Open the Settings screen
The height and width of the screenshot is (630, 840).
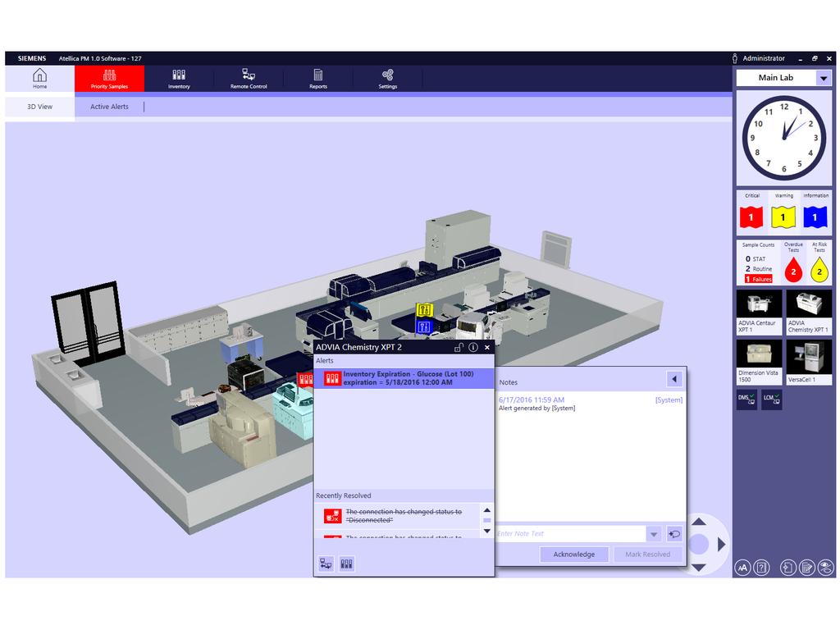click(386, 78)
